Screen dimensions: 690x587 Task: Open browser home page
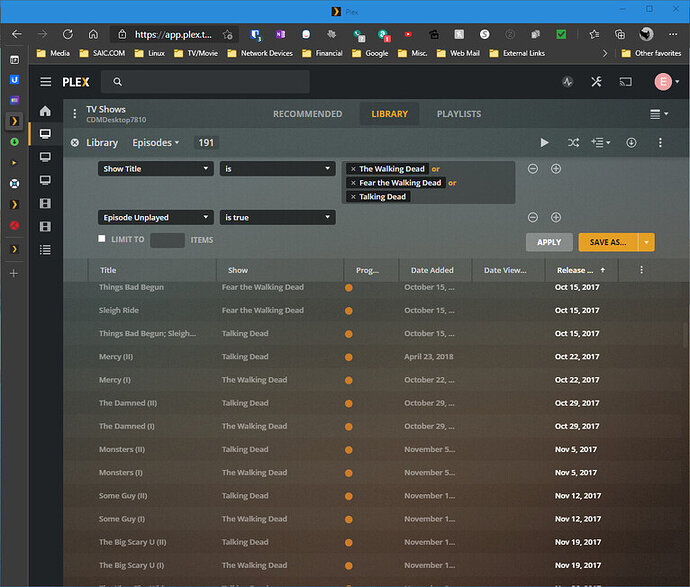93,34
